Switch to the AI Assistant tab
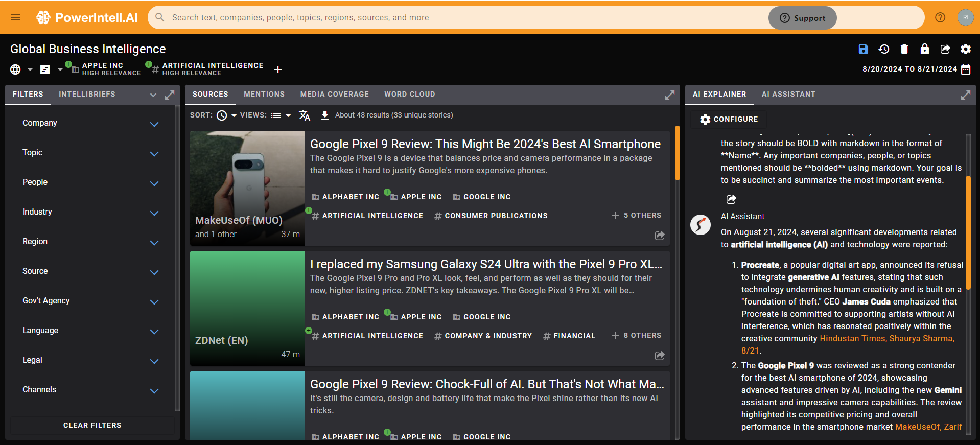 [x=788, y=95]
